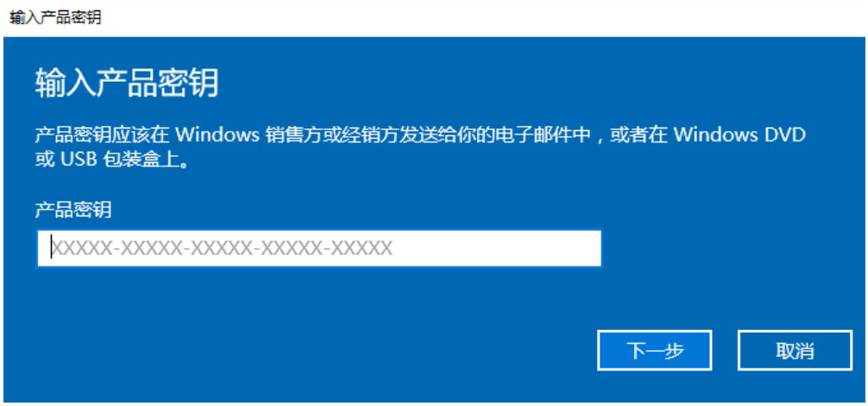This screenshot has width=868, height=406.
Task: Click the last XXXXX group of the placeholder
Action: point(362,248)
